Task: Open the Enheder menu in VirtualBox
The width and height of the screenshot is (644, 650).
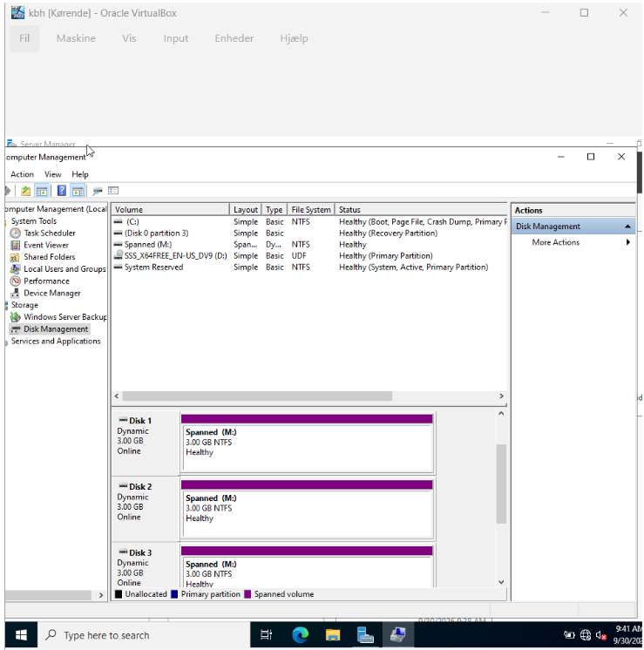Action: (234, 38)
